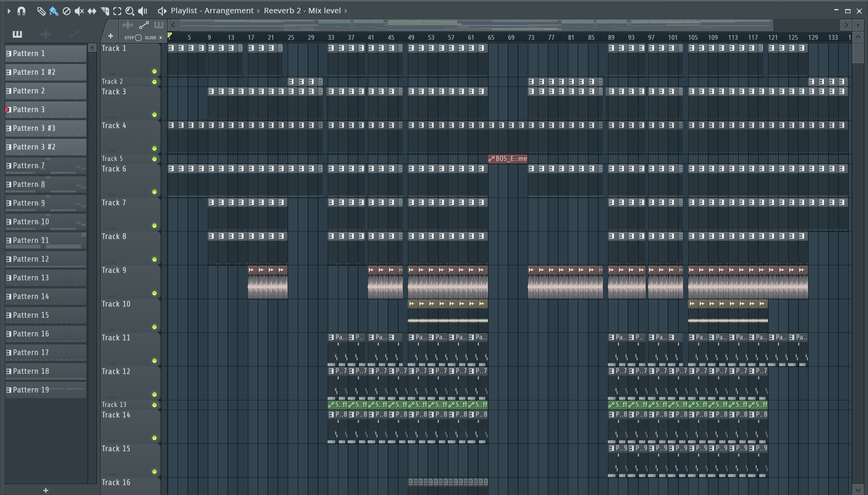868x495 pixels.
Task: Click bar 33 on the timeline ruler
Action: [x=331, y=38]
